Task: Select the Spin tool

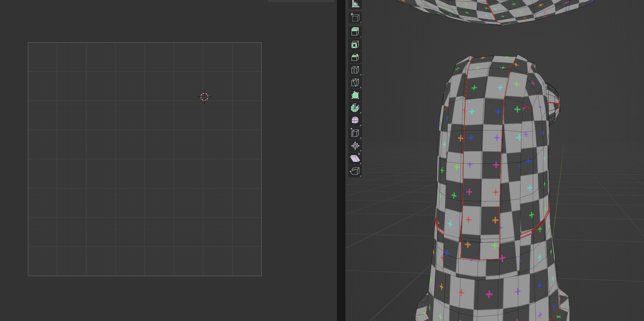Action: (x=355, y=108)
